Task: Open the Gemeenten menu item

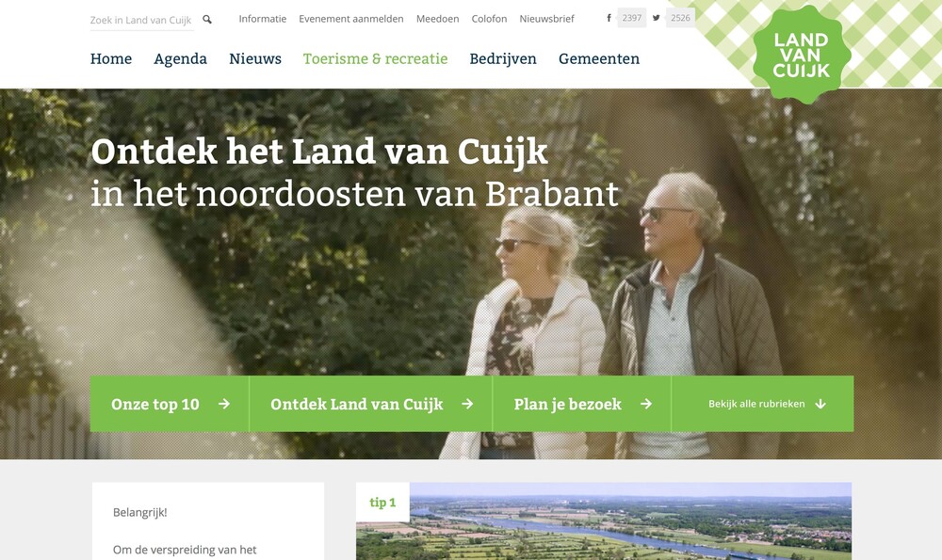Action: click(x=599, y=58)
